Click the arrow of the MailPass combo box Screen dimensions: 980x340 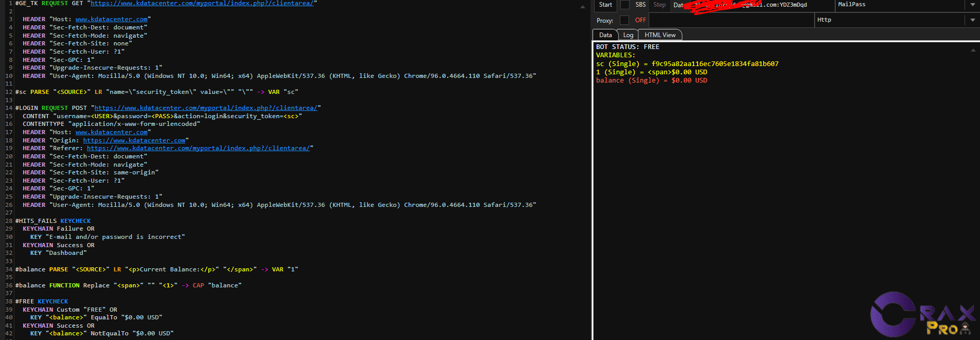[x=972, y=5]
